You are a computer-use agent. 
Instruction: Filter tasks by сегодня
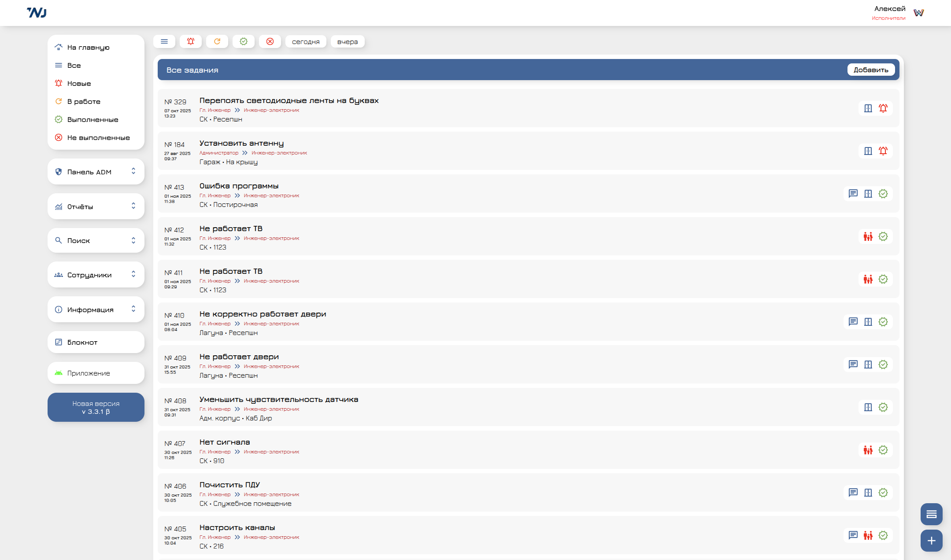tap(306, 41)
